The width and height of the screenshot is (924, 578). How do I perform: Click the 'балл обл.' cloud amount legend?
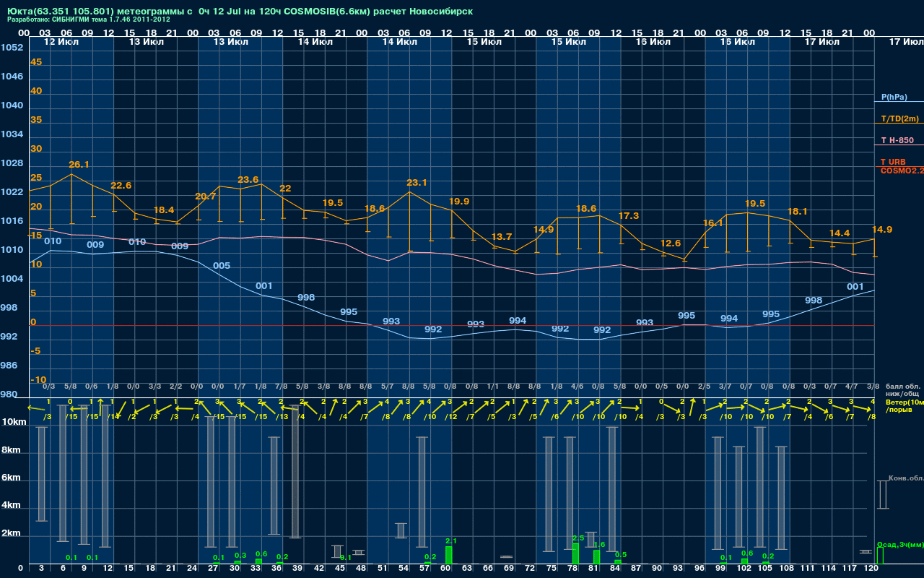coord(904,387)
